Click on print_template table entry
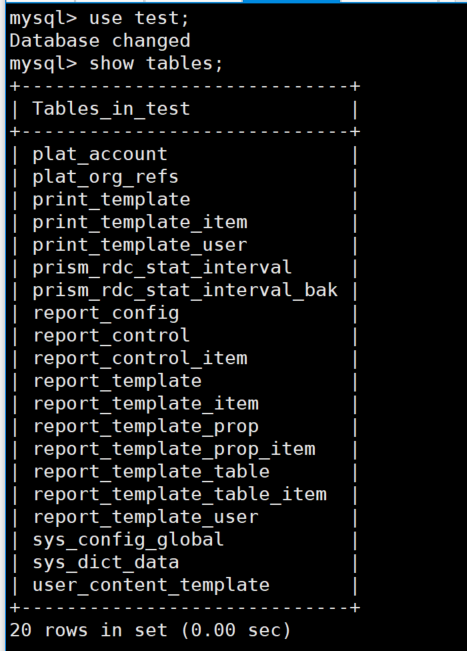Screen dimensions: 467x651 (x=111, y=200)
